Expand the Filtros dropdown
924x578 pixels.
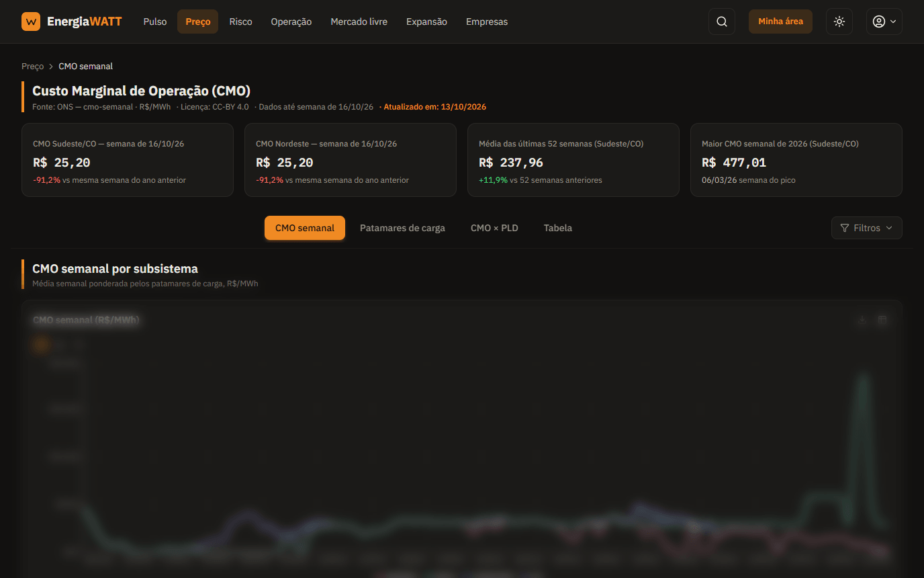coord(867,228)
